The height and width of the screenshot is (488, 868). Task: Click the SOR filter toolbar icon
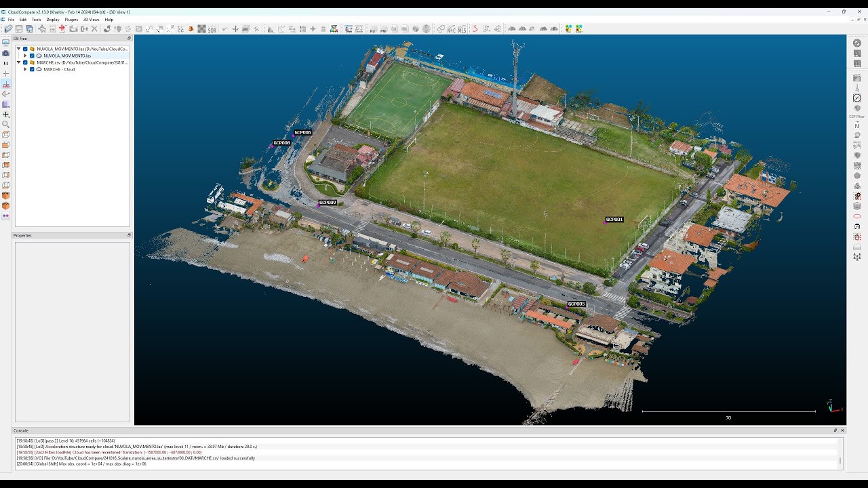(212, 28)
